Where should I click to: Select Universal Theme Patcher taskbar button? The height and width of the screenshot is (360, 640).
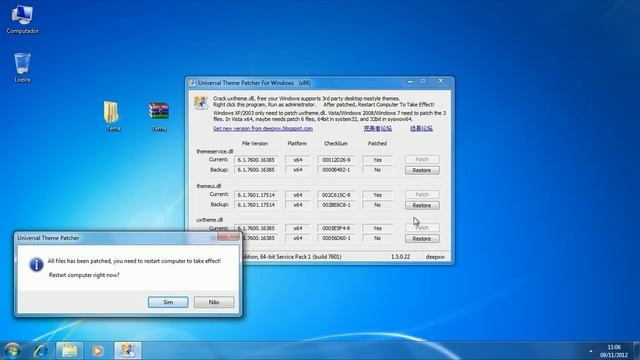pyautogui.click(x=128, y=351)
